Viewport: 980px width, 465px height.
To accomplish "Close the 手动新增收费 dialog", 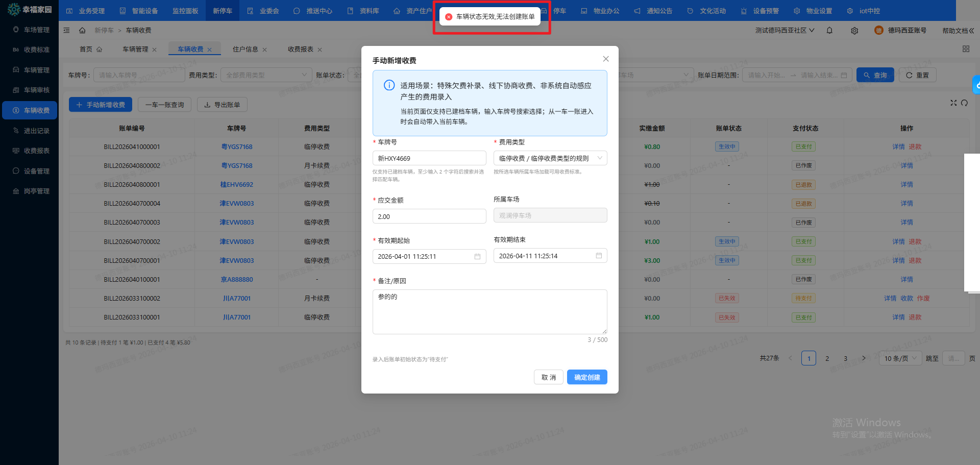I will [x=605, y=59].
